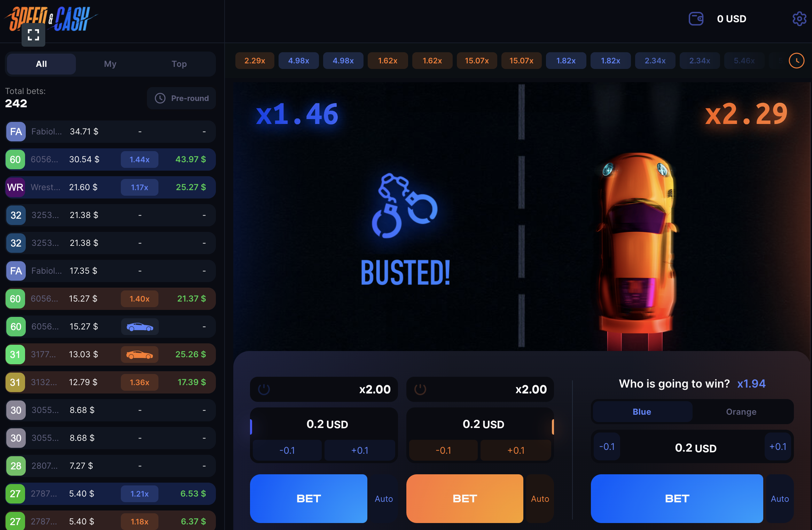Image resolution: width=812 pixels, height=530 pixels.
Task: Decrease orange bet amount by -0.1
Action: [443, 450]
